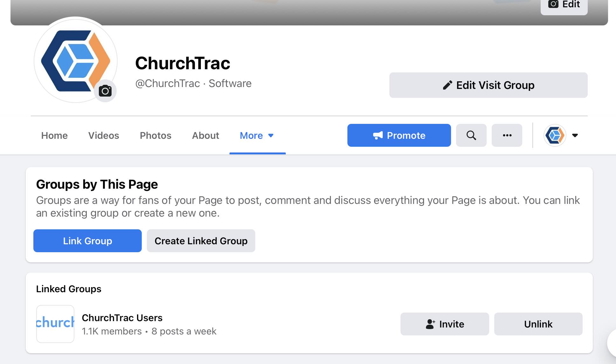Click the Link Group button

[x=87, y=241]
